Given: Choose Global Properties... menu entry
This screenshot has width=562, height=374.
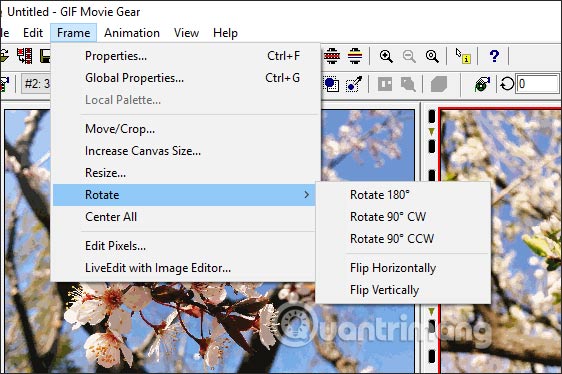Looking at the screenshot, I should click(184, 78).
